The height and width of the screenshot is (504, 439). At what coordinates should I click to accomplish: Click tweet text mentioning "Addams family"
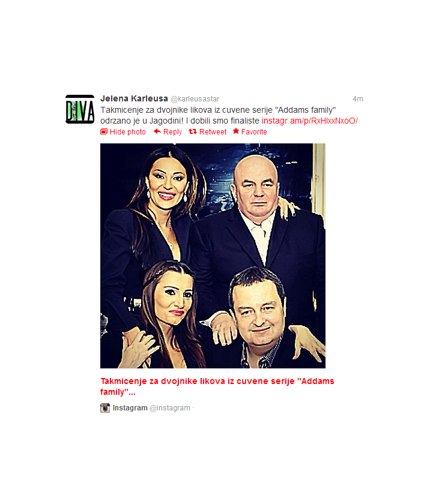click(x=218, y=110)
